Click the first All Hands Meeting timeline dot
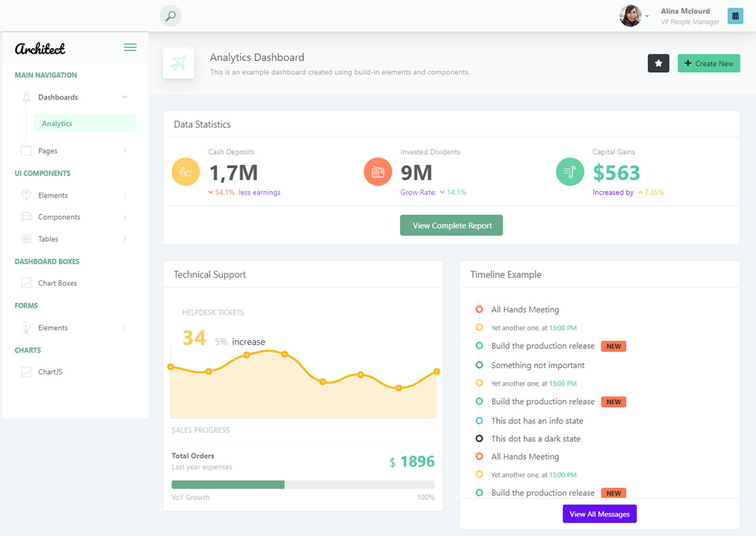This screenshot has height=536, width=756. pyautogui.click(x=479, y=309)
